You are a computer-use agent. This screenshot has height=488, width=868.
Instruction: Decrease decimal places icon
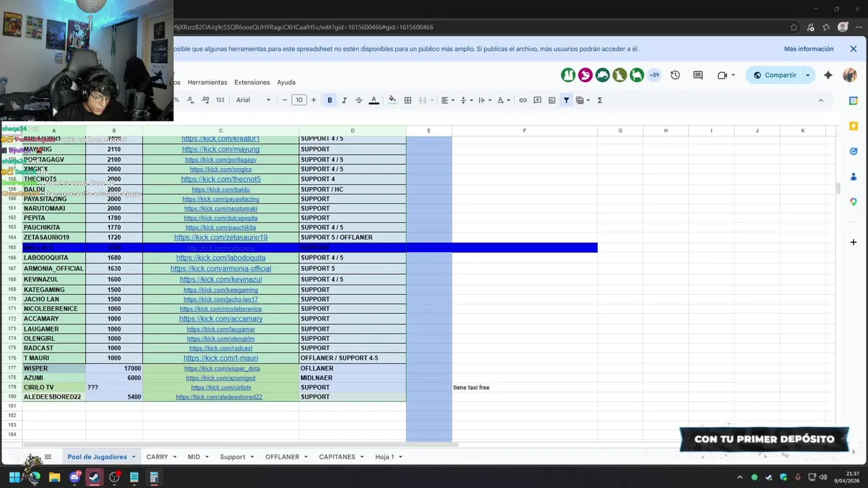click(191, 100)
